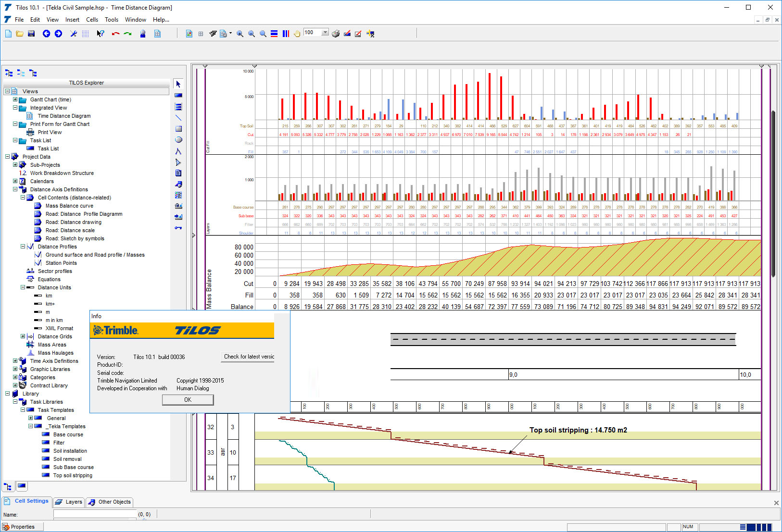
Task: Select Mass Haulages tree item
Action: click(55, 353)
